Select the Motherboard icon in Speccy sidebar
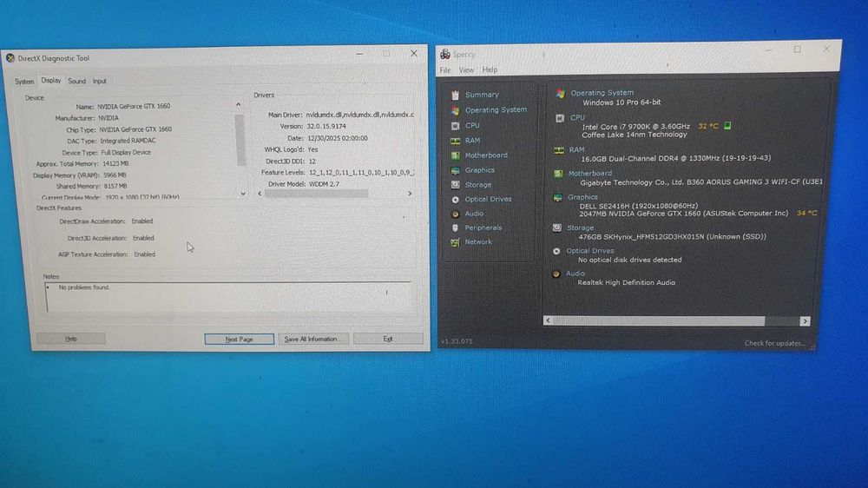This screenshot has height=488, width=868. 455,155
